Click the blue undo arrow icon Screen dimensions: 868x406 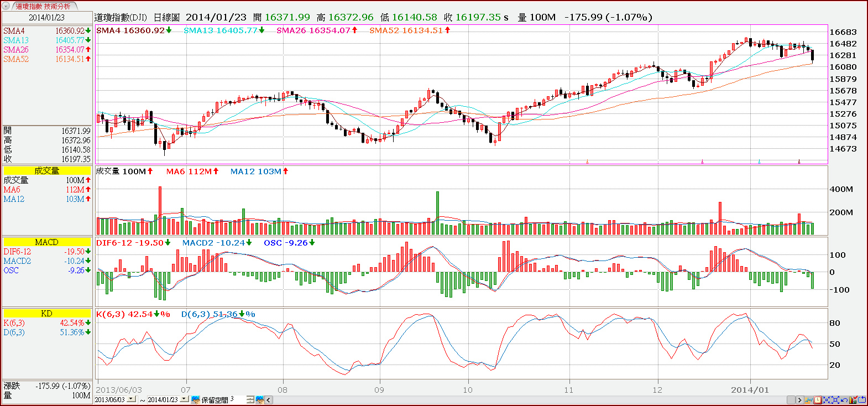pyautogui.click(x=844, y=399)
